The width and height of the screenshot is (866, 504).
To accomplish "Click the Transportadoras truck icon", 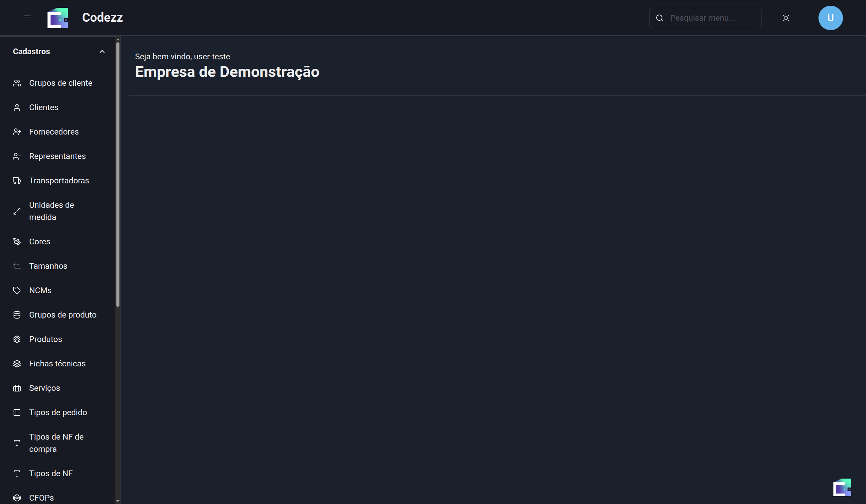I will 17,181.
